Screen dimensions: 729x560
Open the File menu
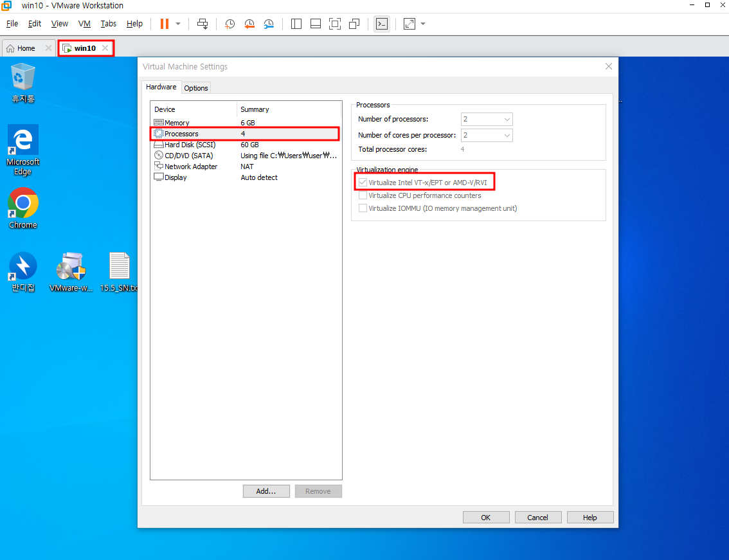(12, 24)
